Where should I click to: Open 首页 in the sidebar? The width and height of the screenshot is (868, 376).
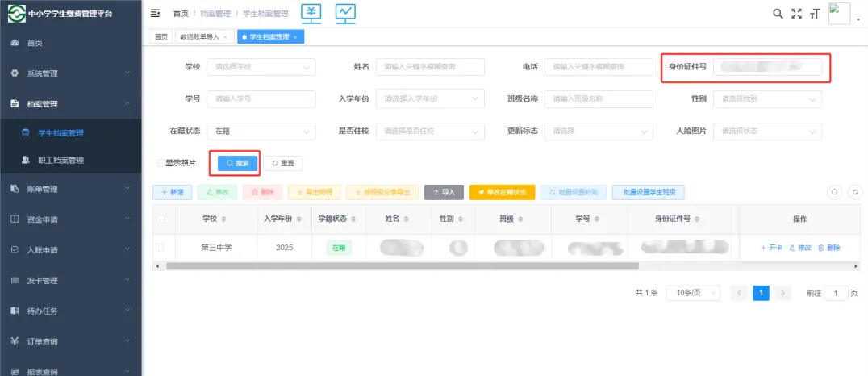(x=71, y=44)
